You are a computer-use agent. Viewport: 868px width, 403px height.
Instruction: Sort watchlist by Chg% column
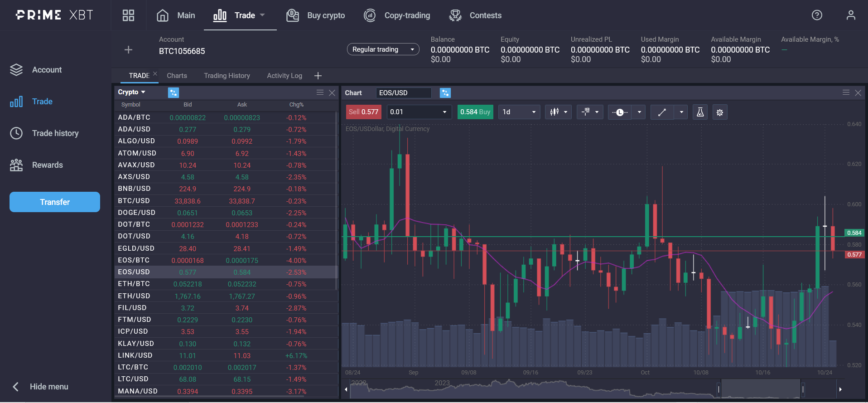296,105
